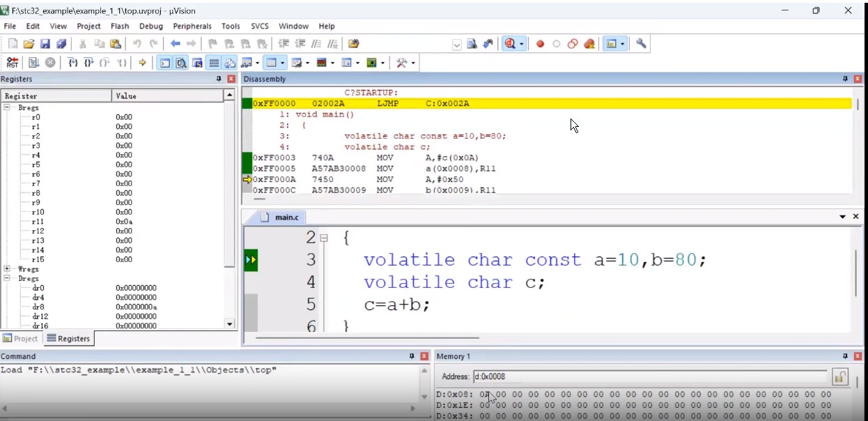The height and width of the screenshot is (421, 868).
Task: Pin the Disassembly panel
Action: (845, 79)
